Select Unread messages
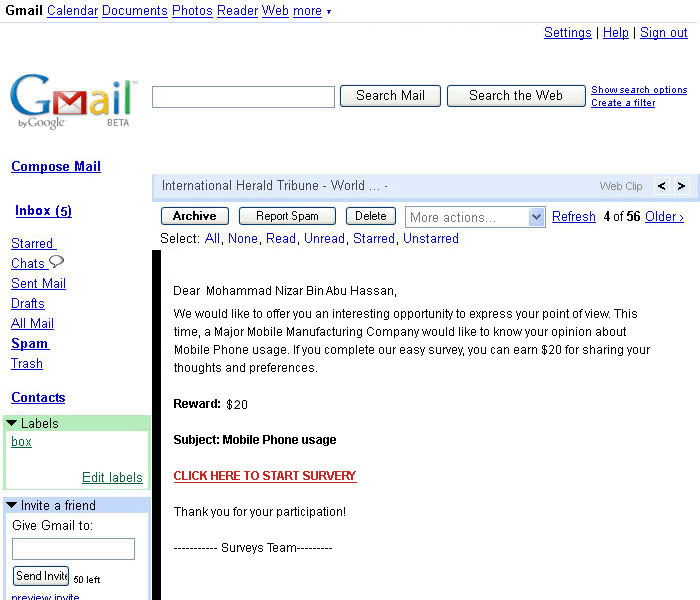 click(324, 238)
